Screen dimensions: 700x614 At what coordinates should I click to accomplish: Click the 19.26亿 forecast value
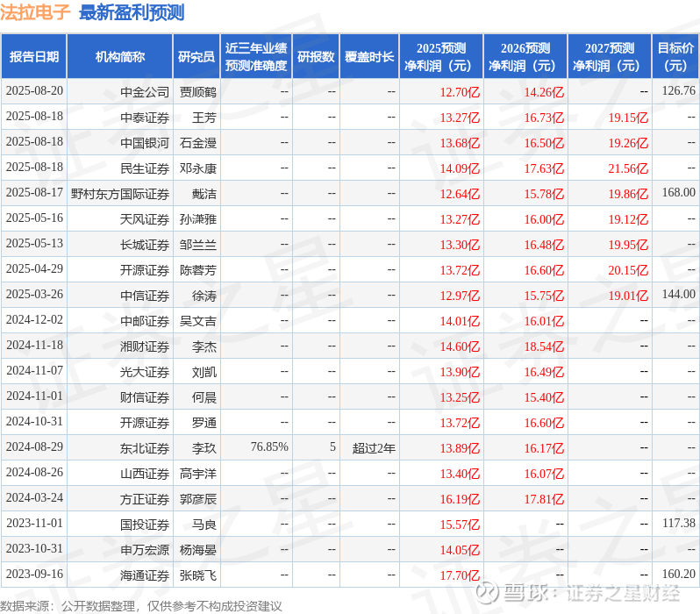click(x=628, y=143)
